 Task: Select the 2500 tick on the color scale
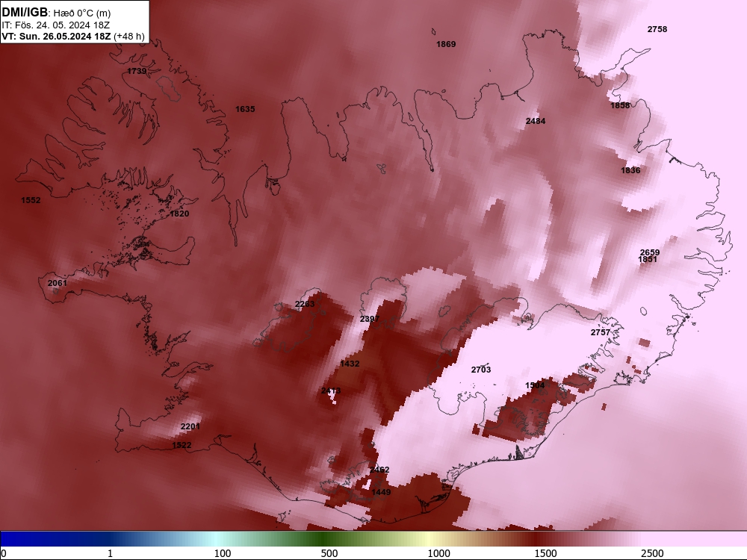click(x=652, y=553)
